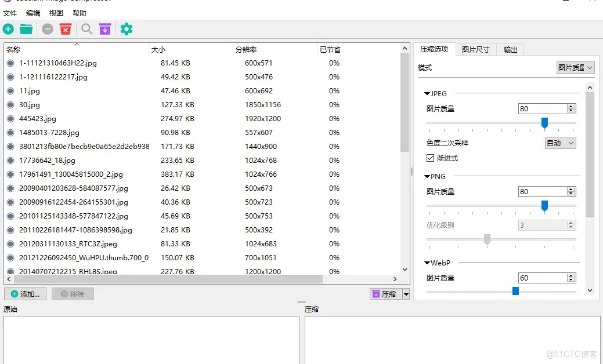This screenshot has width=603, height=364.
Task: Collapse the JPEG settings section
Action: pyautogui.click(x=427, y=93)
